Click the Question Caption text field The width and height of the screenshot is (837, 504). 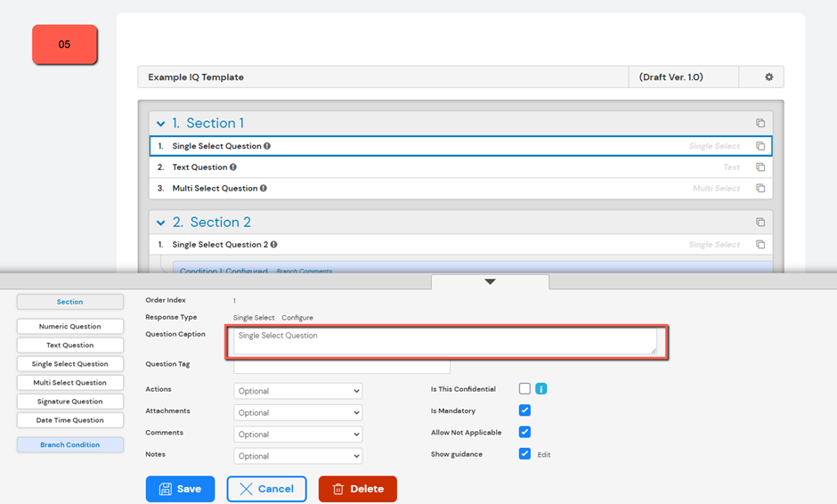pyautogui.click(x=444, y=341)
